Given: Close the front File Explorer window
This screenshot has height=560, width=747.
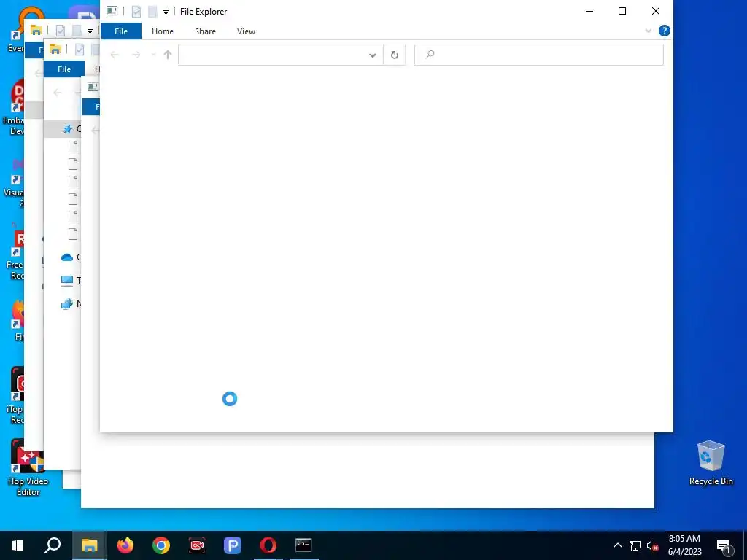Looking at the screenshot, I should coord(656,11).
